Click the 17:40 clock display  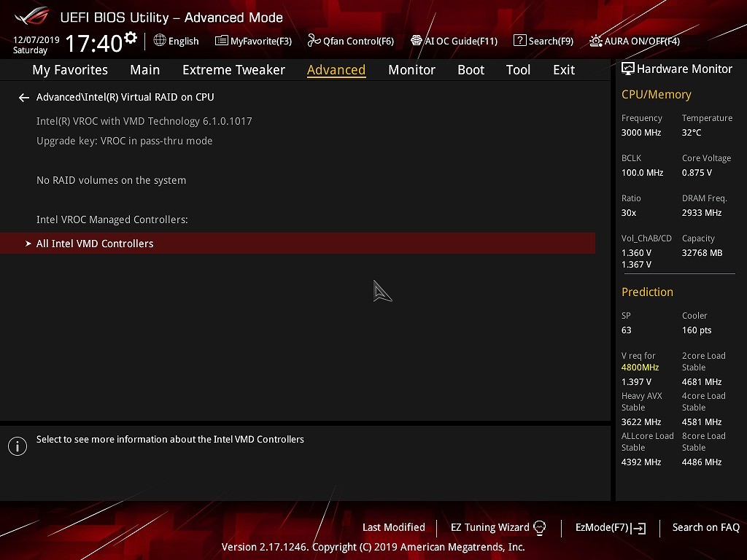coord(94,43)
